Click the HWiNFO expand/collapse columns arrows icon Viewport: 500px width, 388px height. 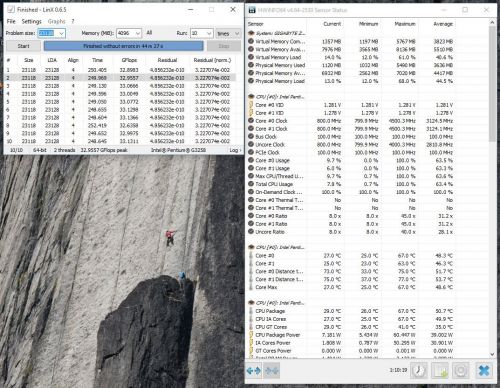(x=253, y=370)
